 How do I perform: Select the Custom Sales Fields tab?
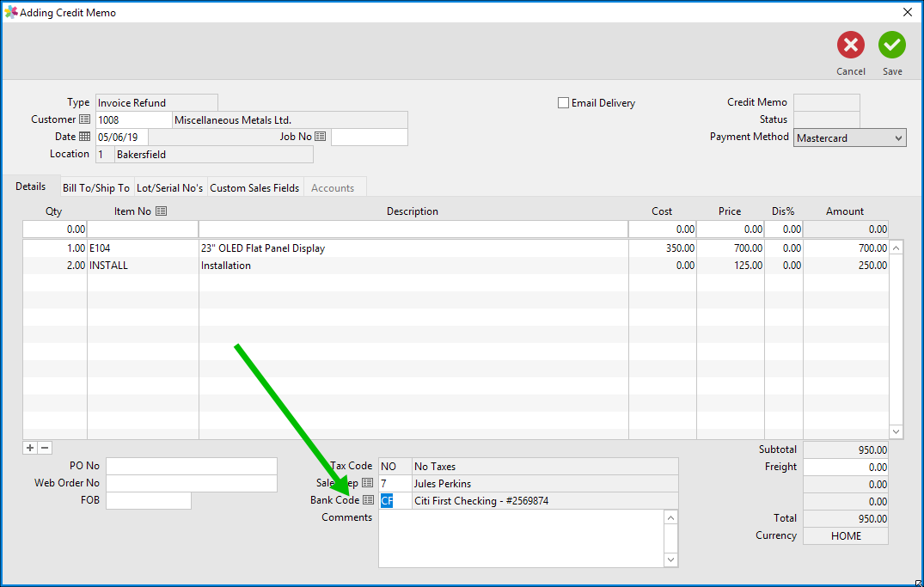254,187
